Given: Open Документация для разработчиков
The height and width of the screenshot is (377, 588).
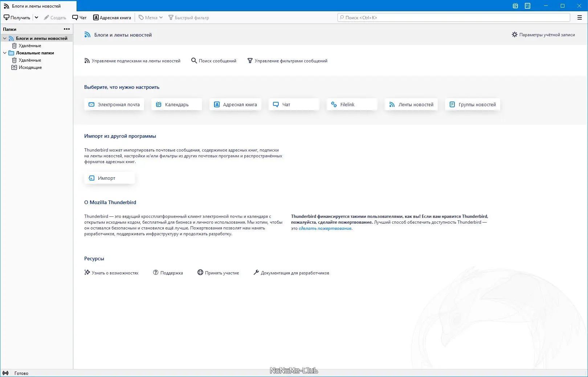Looking at the screenshot, I should [x=291, y=273].
